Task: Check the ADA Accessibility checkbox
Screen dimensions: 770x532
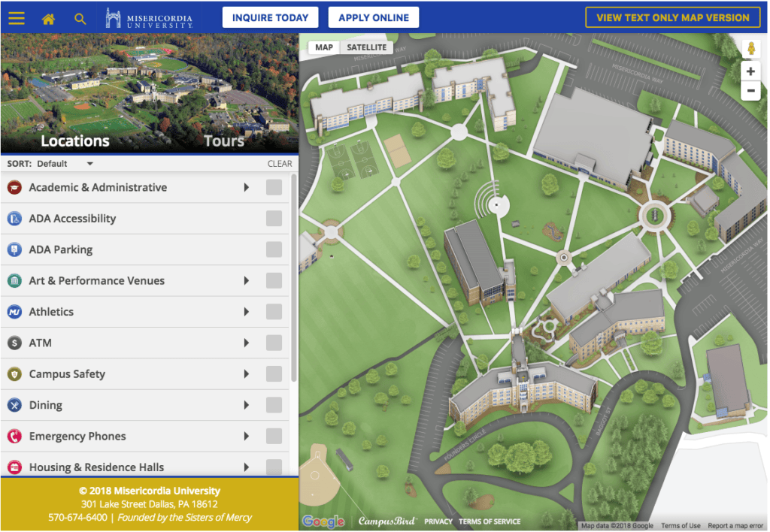Action: click(274, 219)
